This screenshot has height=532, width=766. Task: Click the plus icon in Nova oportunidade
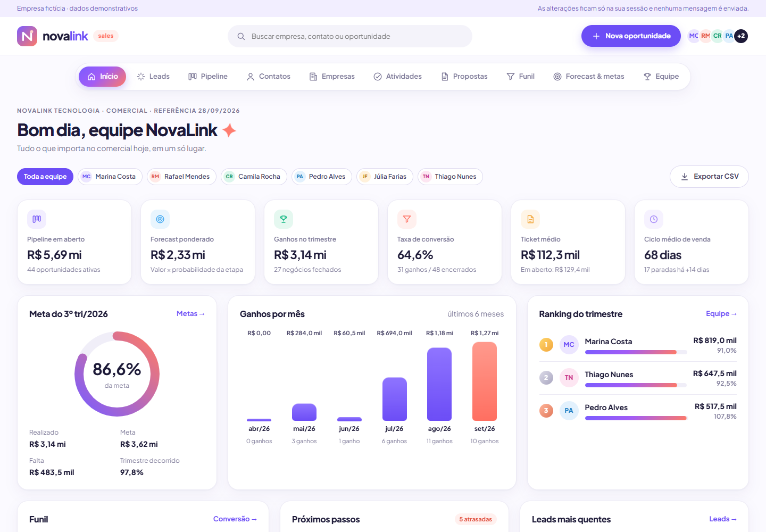[x=596, y=36]
